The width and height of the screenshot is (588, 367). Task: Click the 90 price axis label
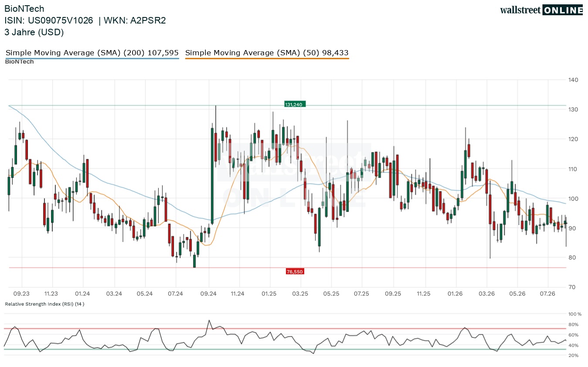click(x=571, y=228)
